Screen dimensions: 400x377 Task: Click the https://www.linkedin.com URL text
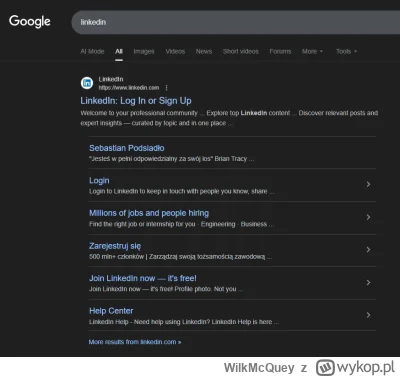[x=129, y=88]
